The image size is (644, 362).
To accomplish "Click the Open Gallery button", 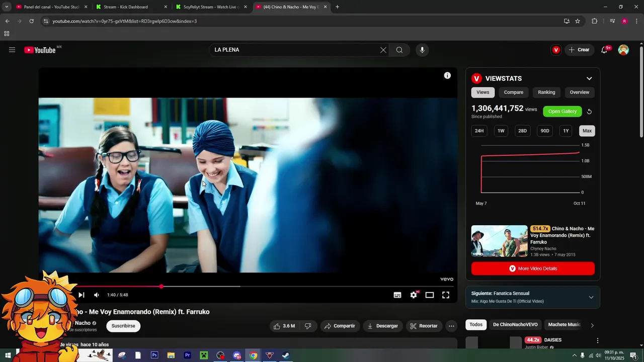I will pos(562,112).
